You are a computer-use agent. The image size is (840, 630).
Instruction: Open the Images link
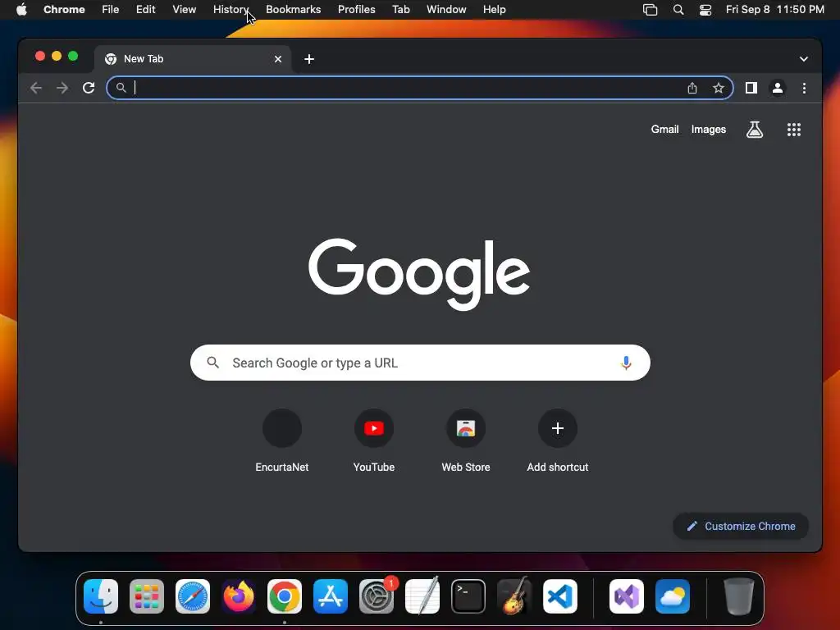[x=708, y=129]
